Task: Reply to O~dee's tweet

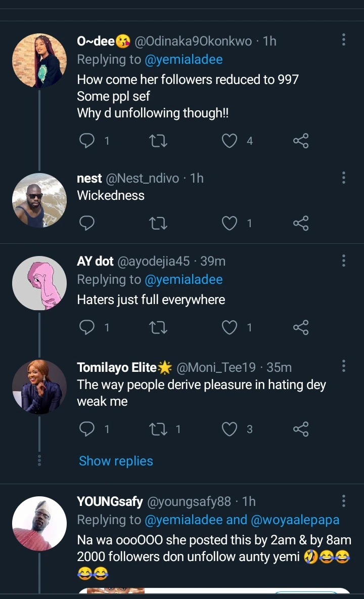Action: tap(87, 141)
